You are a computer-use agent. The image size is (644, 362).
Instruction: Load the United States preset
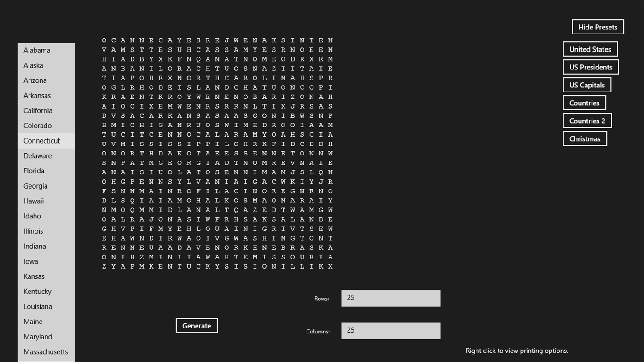coord(590,49)
